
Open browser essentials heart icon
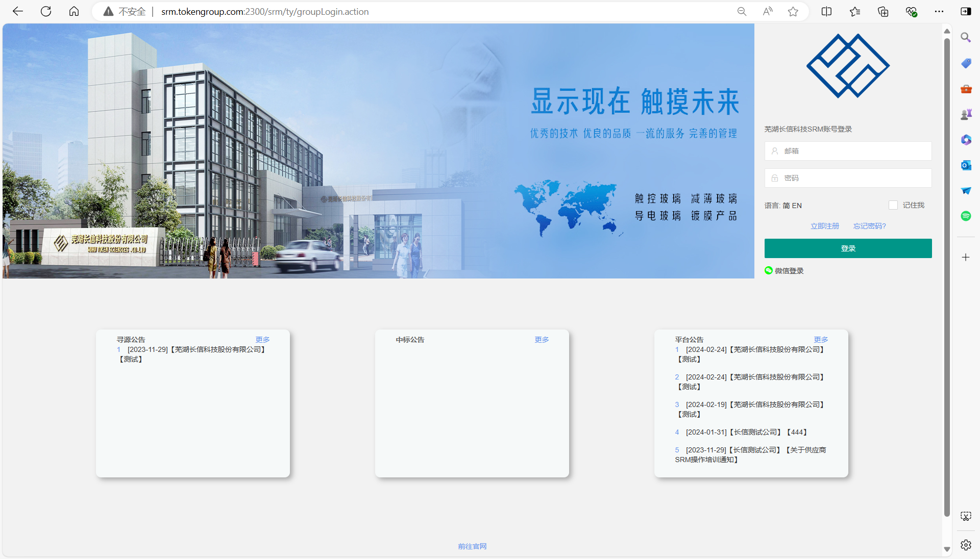[x=911, y=12]
